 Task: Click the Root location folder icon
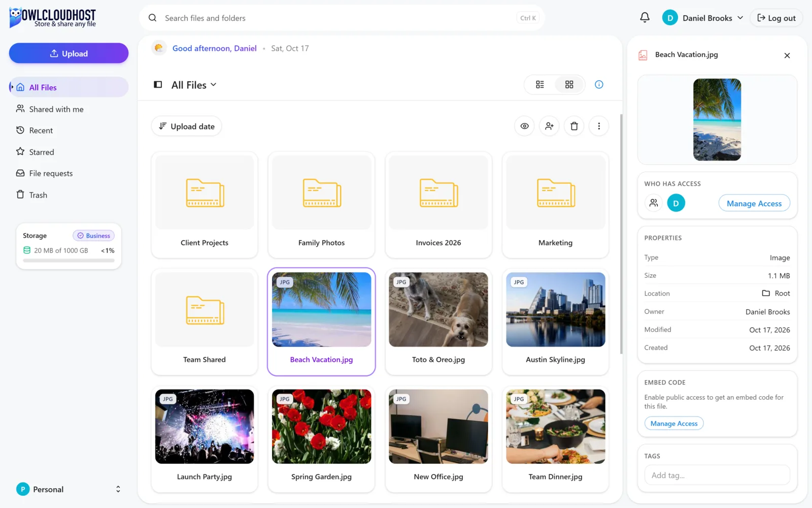766,293
